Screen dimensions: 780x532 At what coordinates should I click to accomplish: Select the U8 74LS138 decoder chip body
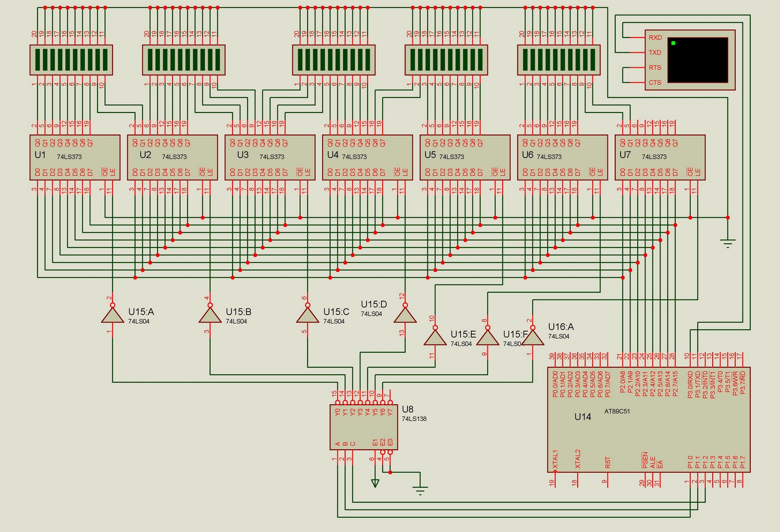[364, 427]
